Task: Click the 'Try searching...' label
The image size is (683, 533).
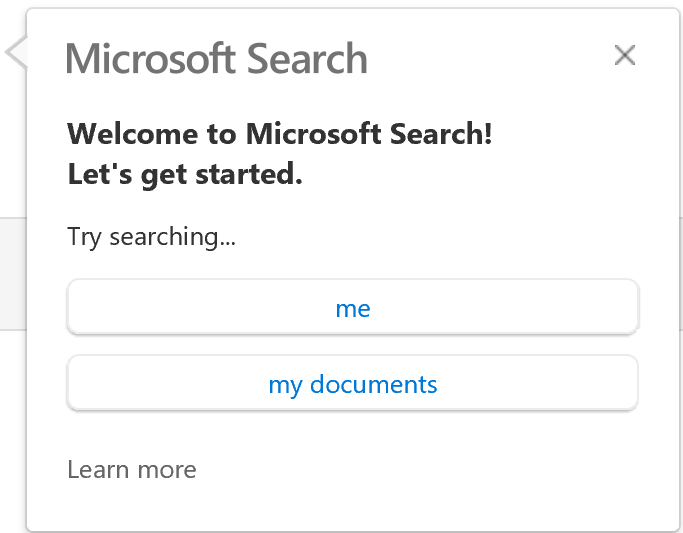Action: click(151, 237)
